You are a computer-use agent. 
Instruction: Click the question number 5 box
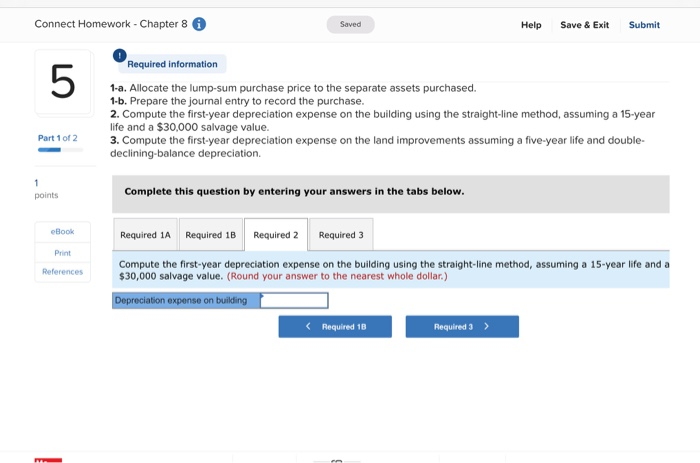62,82
